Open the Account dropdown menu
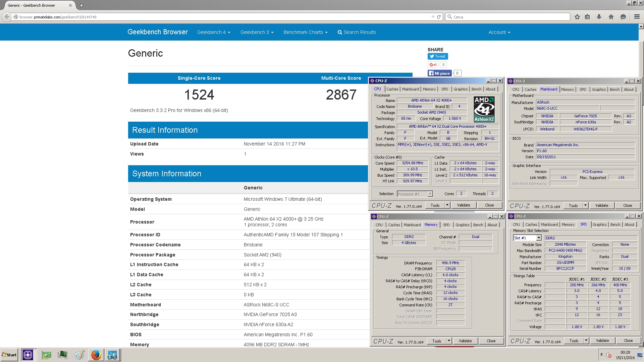The height and width of the screenshot is (362, 644). 499,32
